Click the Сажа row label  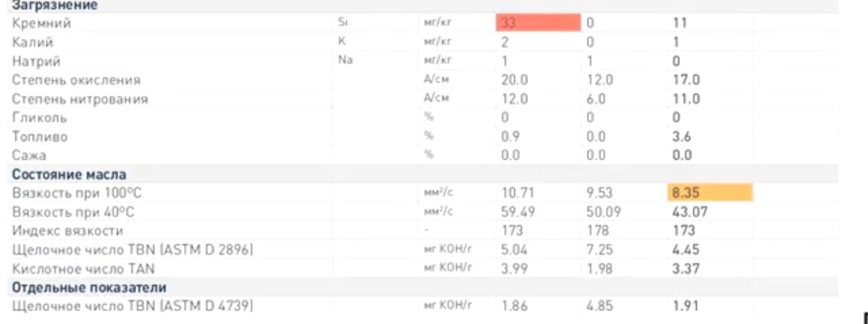29,155
